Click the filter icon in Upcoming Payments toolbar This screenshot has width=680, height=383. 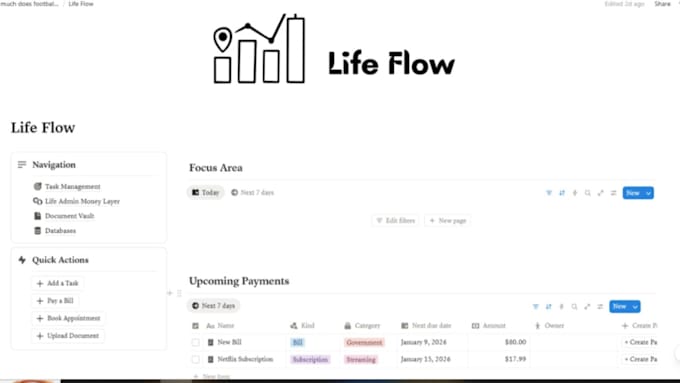click(x=536, y=307)
